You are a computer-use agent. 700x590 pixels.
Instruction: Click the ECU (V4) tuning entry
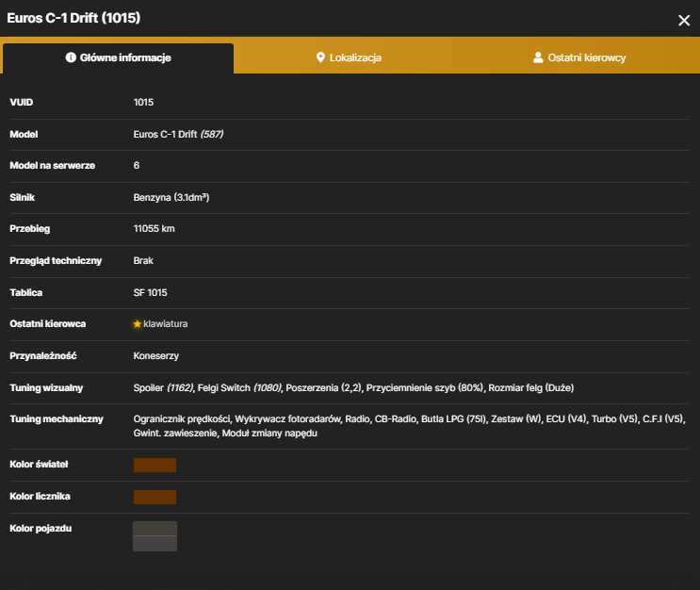[x=565, y=419]
